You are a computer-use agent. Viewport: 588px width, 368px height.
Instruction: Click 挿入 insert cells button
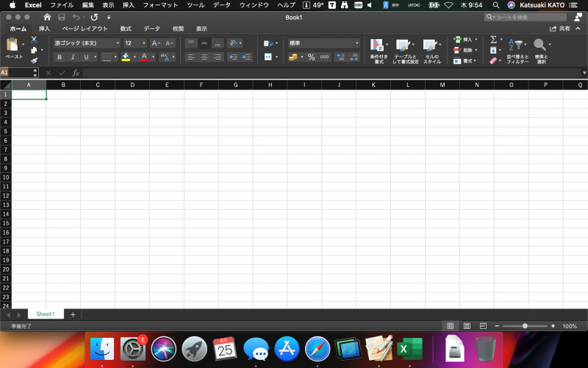(465, 40)
